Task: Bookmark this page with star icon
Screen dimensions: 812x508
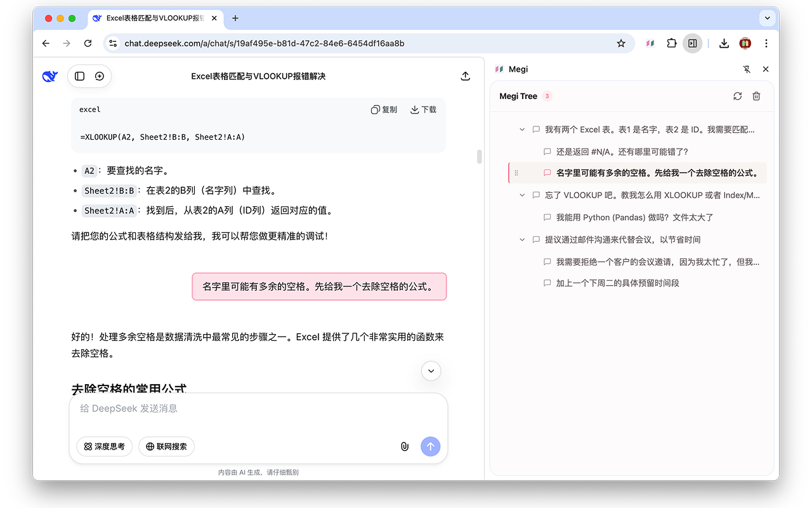Action: point(621,43)
